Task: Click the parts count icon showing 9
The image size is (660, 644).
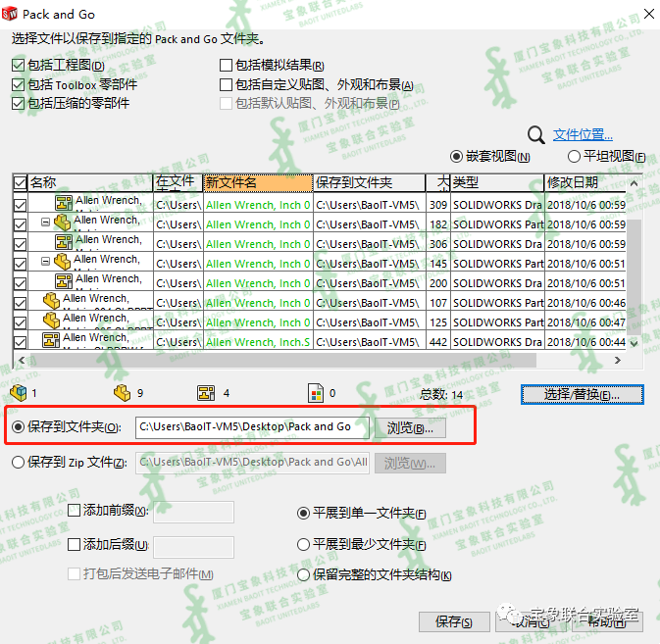Action: click(x=122, y=393)
